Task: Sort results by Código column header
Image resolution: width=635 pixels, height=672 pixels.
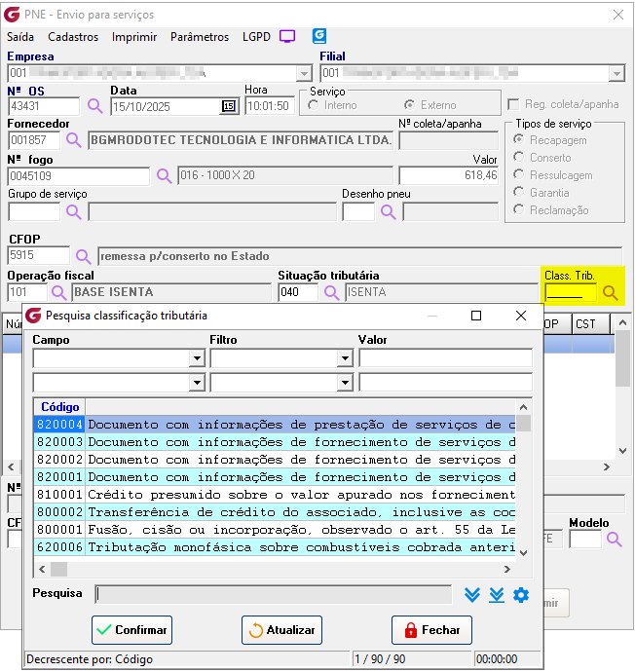Action: point(60,407)
